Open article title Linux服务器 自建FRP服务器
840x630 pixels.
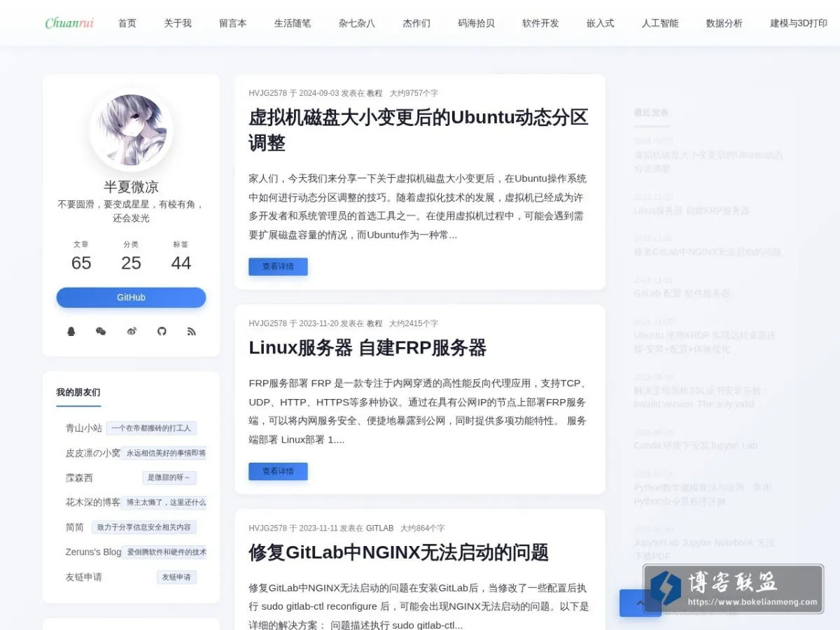pyautogui.click(x=367, y=348)
